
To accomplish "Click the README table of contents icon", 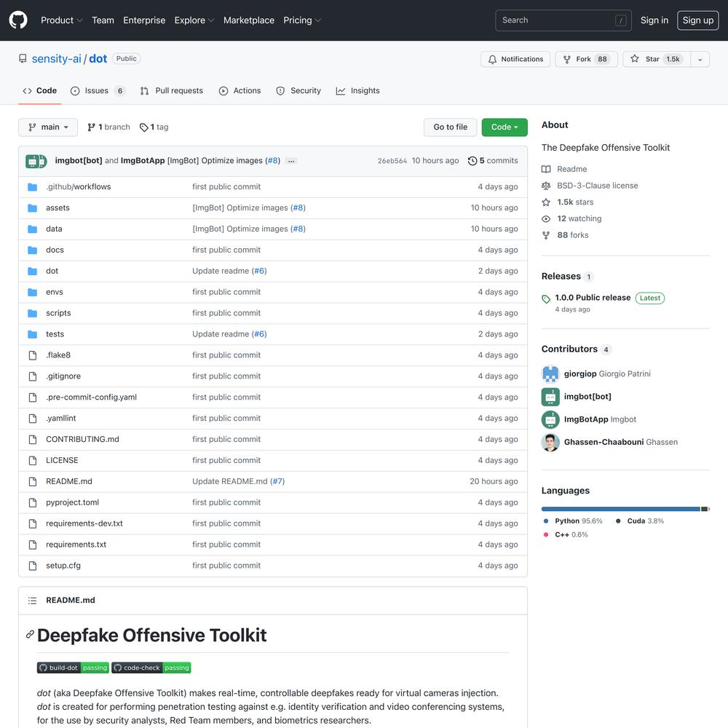I will point(32,601).
